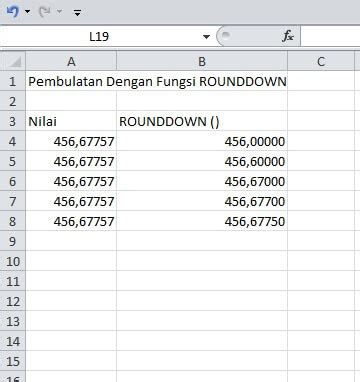Viewport: 360px width, 382px height.
Task: Click the Undo icon in Quick Access toolbar
Action: click(13, 12)
